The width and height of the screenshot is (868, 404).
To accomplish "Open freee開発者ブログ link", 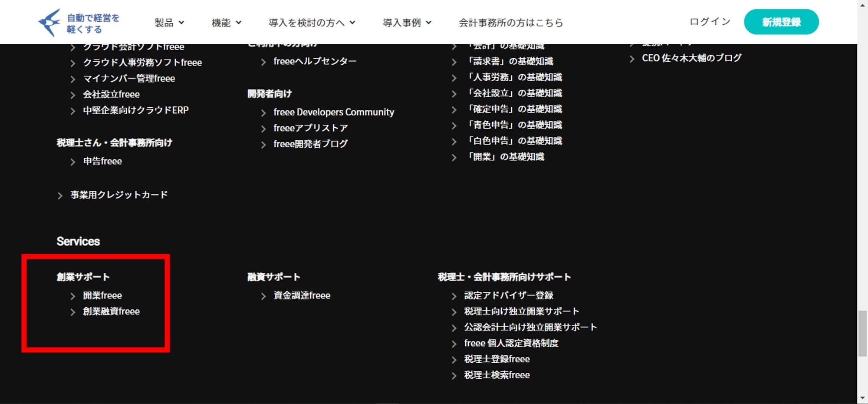I will tap(311, 144).
